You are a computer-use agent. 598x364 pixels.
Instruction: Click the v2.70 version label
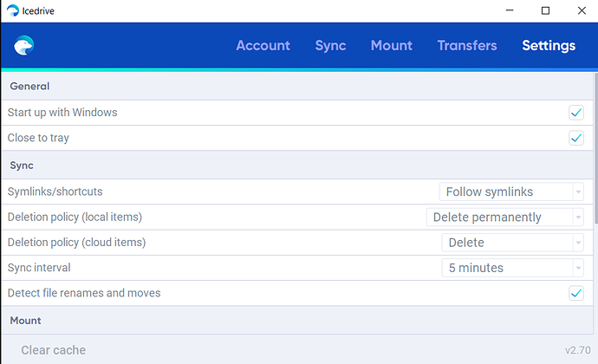click(578, 350)
